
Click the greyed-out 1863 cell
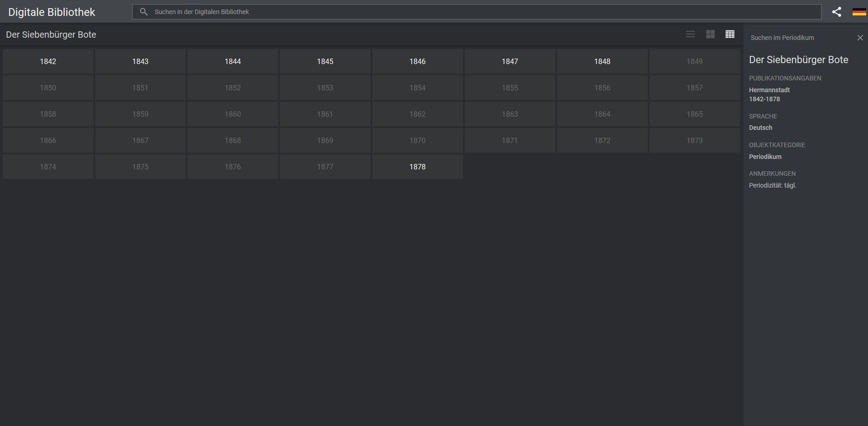pyautogui.click(x=510, y=114)
